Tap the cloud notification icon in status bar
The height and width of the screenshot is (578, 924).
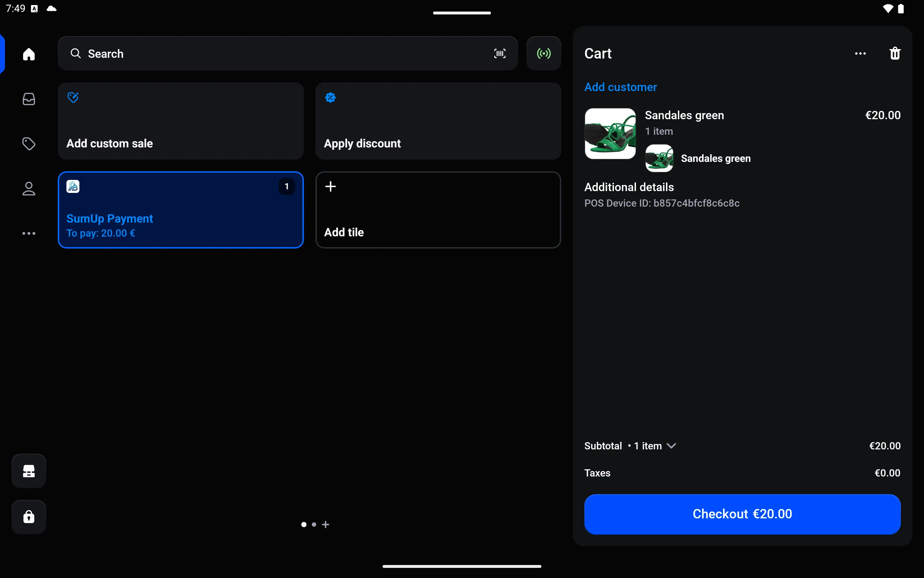click(x=52, y=8)
